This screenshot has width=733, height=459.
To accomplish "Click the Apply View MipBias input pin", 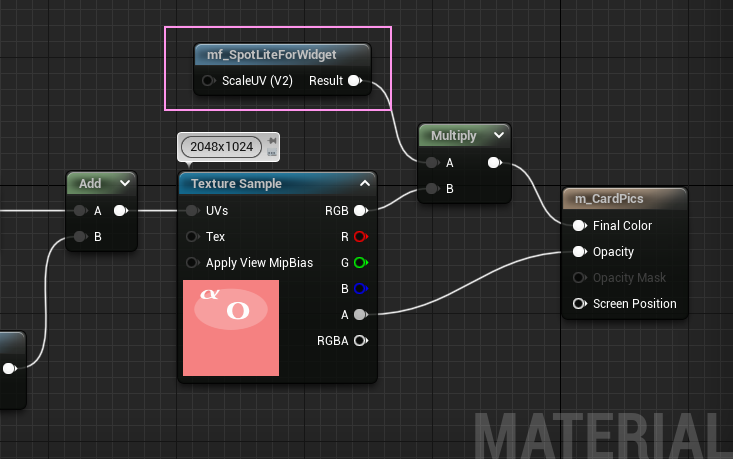I will coord(192,263).
